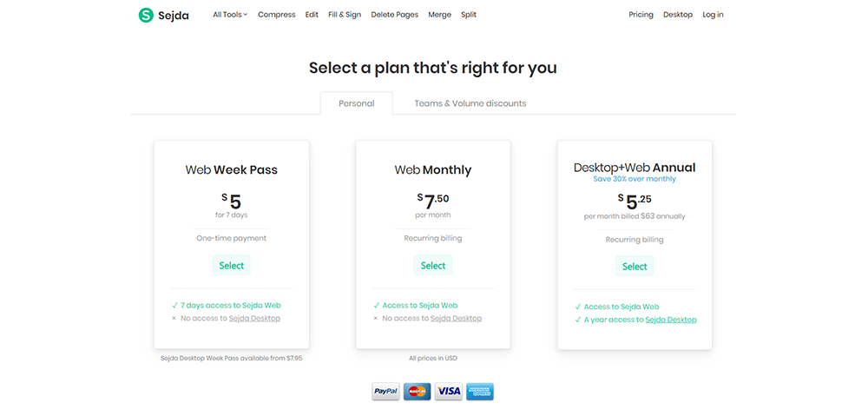Viewport: 868px width, 410px height.
Task: Click the VISA card icon
Action: tap(449, 392)
